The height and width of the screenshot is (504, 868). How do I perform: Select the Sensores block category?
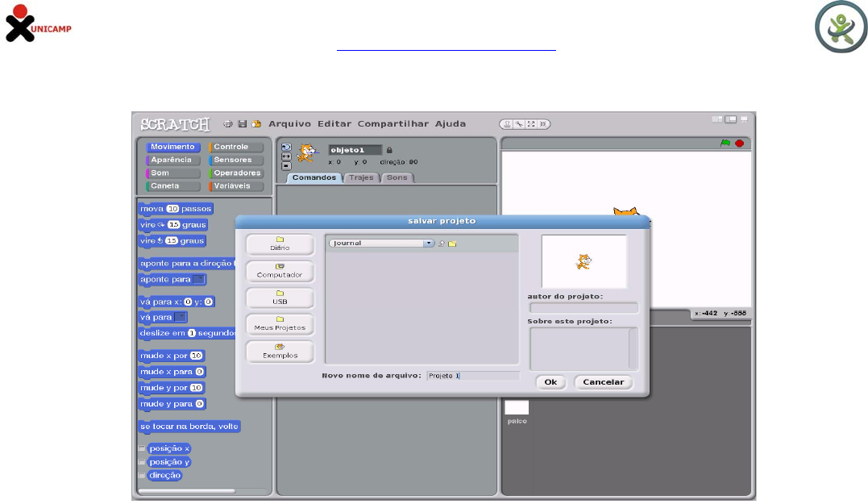236,160
